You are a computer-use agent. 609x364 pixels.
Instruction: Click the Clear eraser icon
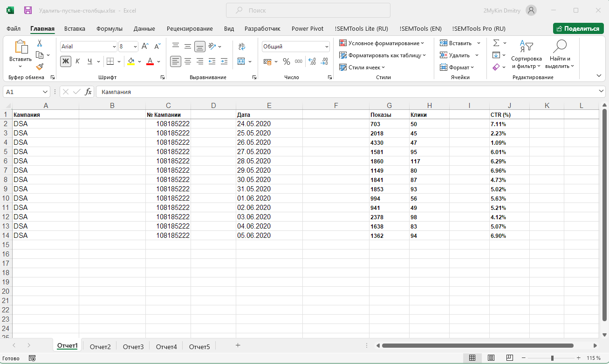coord(496,67)
